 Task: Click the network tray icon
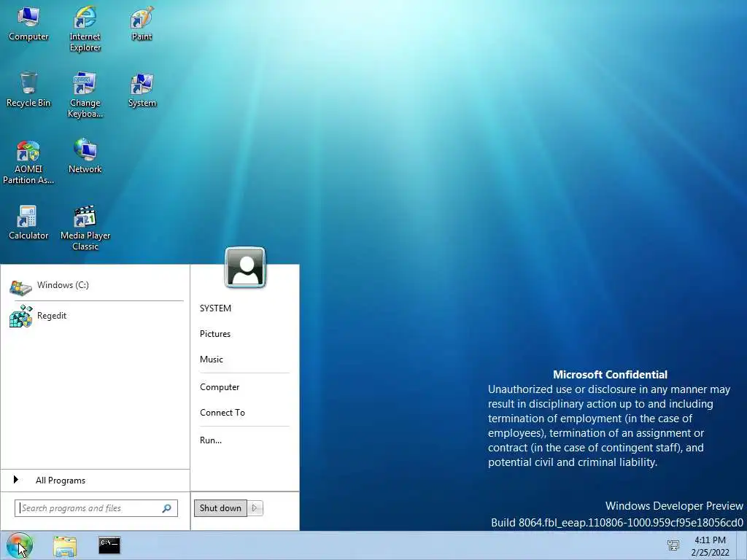pos(673,545)
